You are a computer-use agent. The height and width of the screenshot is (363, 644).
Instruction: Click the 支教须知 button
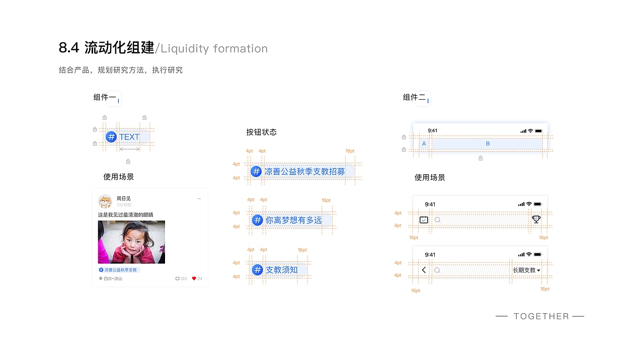tap(278, 269)
